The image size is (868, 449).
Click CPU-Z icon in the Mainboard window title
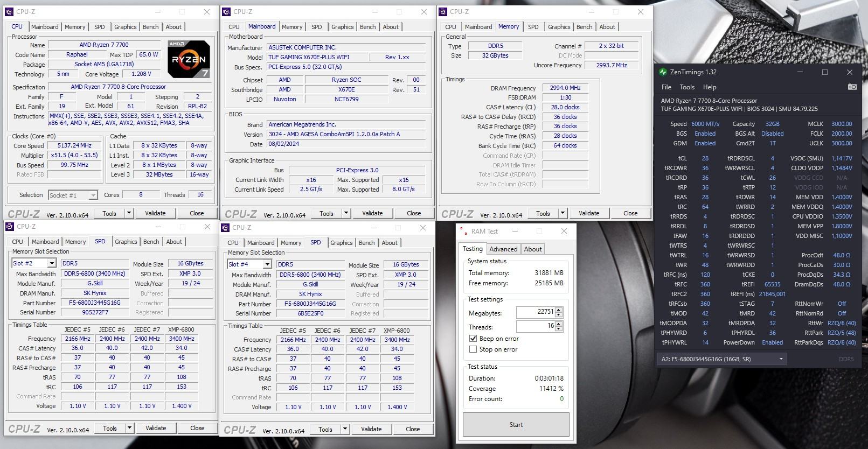pyautogui.click(x=227, y=11)
